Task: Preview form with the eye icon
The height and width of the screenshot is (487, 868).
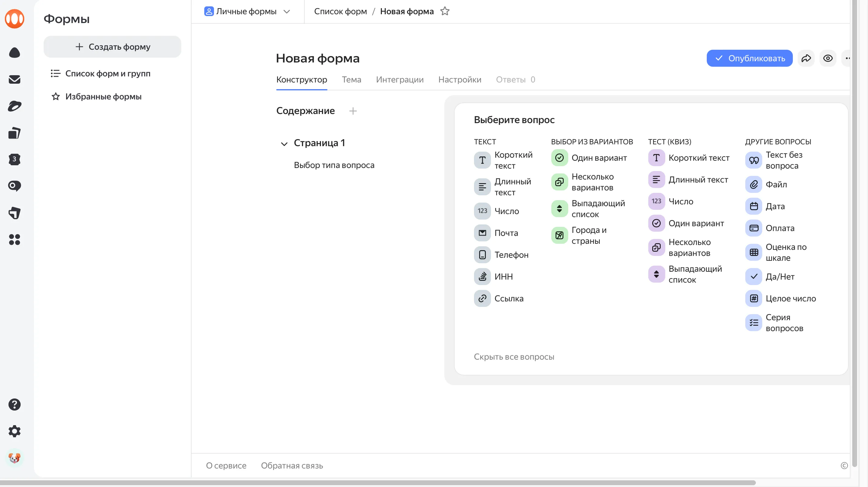Action: 828,58
